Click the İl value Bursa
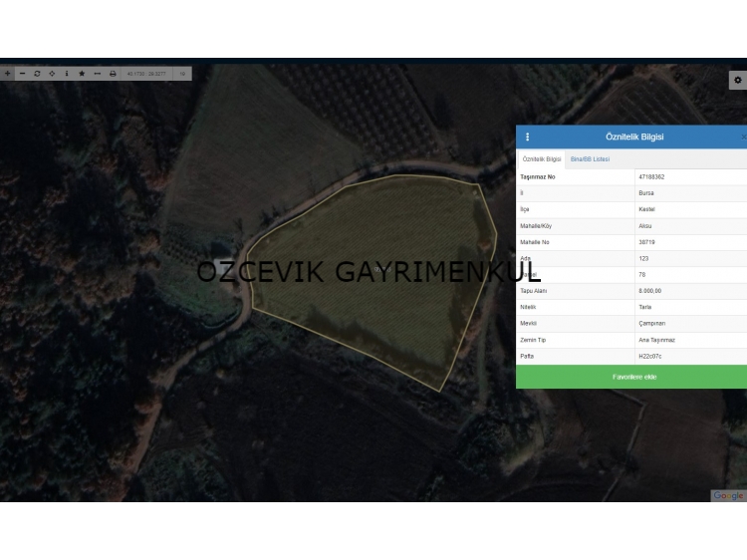The height and width of the screenshot is (560, 747). (646, 193)
